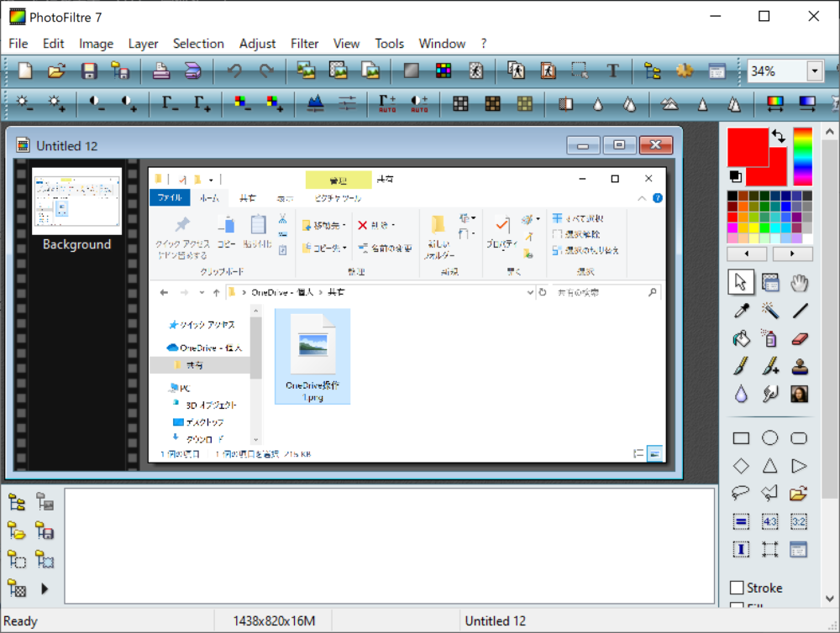
Task: Open the Filter menu
Action: click(304, 44)
